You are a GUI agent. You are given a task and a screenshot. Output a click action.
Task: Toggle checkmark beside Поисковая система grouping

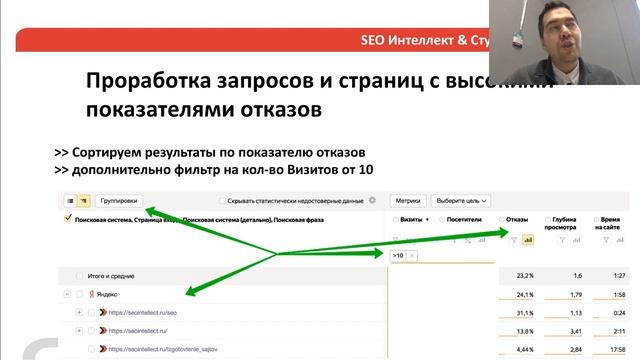point(68,218)
